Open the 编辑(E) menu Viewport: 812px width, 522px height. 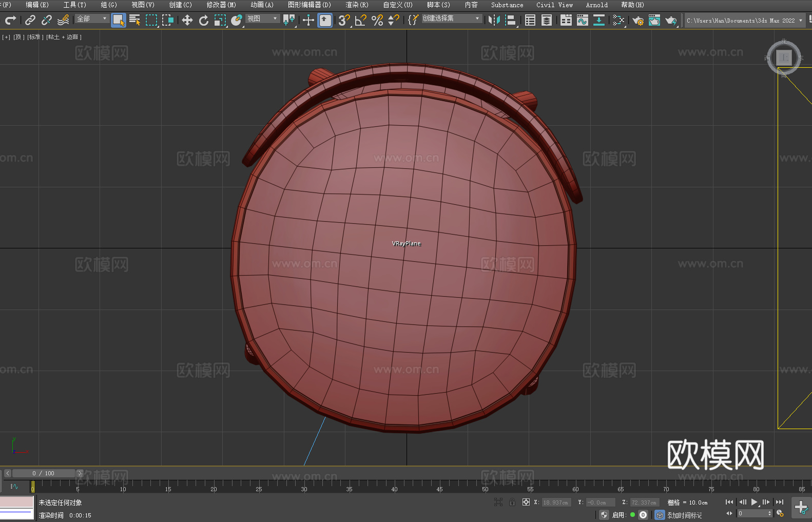tap(37, 5)
